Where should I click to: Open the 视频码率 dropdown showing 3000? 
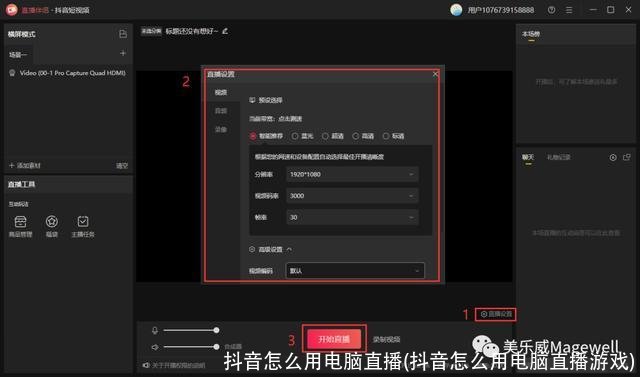pos(352,196)
